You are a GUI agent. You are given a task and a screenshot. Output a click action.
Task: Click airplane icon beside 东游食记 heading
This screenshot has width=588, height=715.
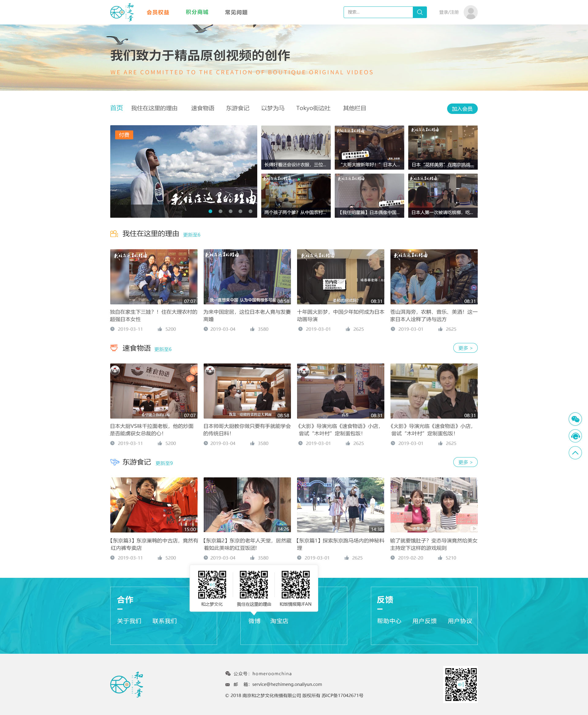(115, 462)
